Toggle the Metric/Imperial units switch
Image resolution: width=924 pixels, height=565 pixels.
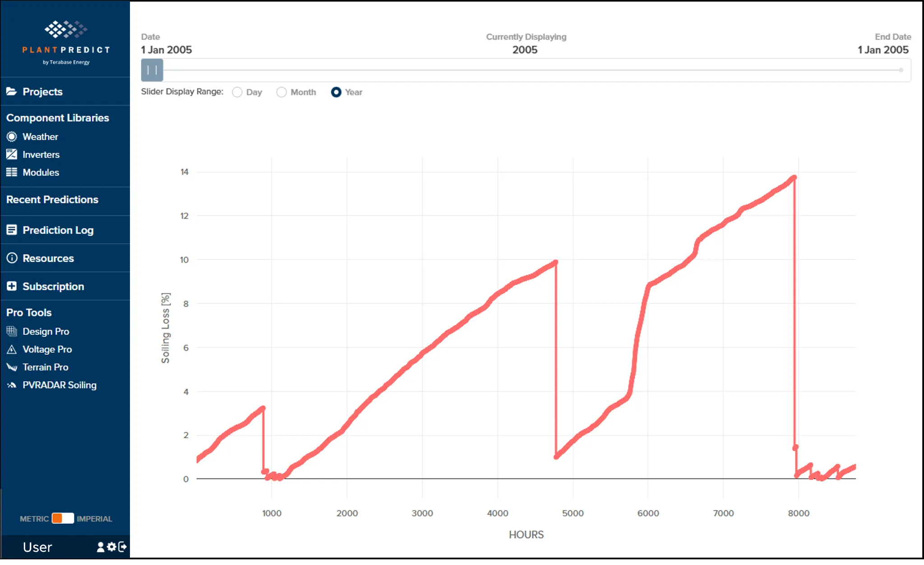(x=63, y=518)
